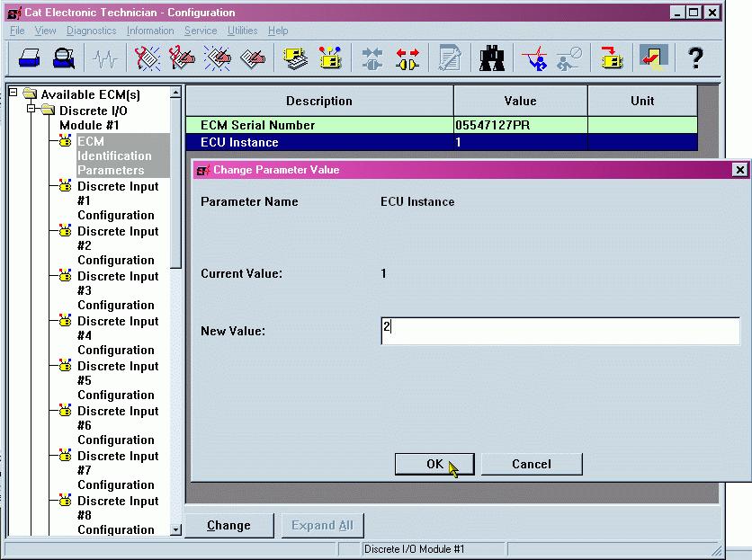This screenshot has height=560, width=752.
Task: Open the Diagnostics menu
Action: 92,31
